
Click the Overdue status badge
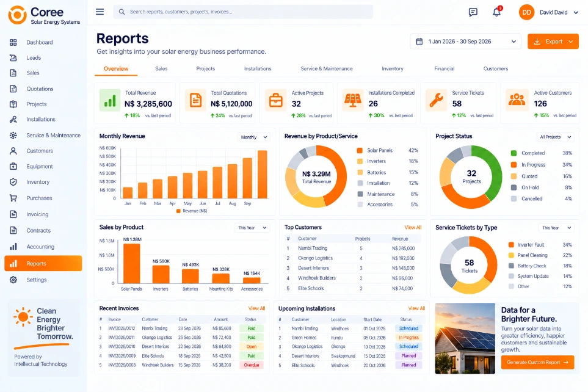point(252,365)
